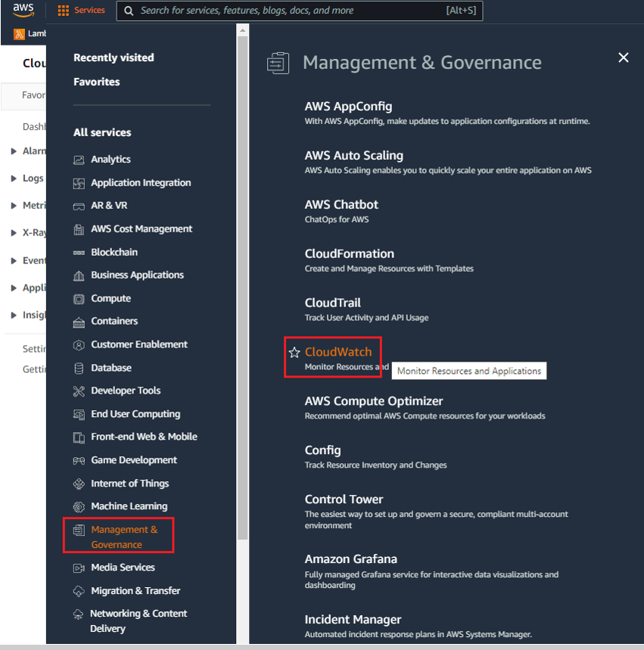Open the AWS Auto Scaling link

(353, 155)
